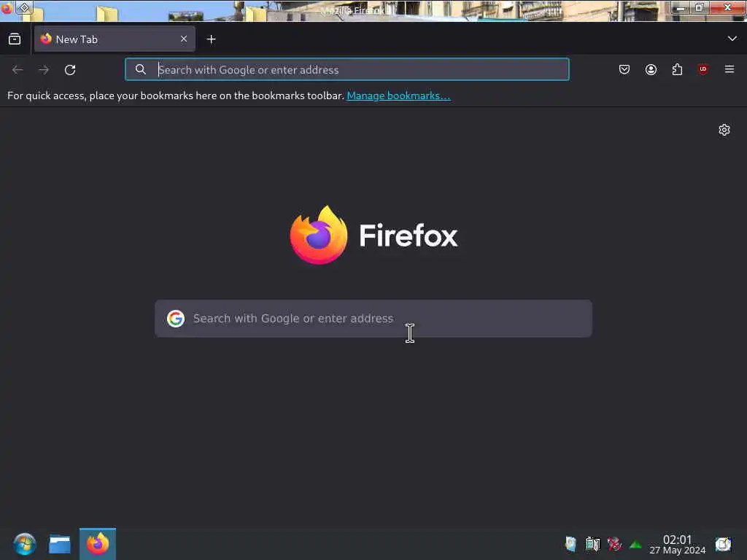
Task: Open the hamburger application menu
Action: tap(729, 69)
